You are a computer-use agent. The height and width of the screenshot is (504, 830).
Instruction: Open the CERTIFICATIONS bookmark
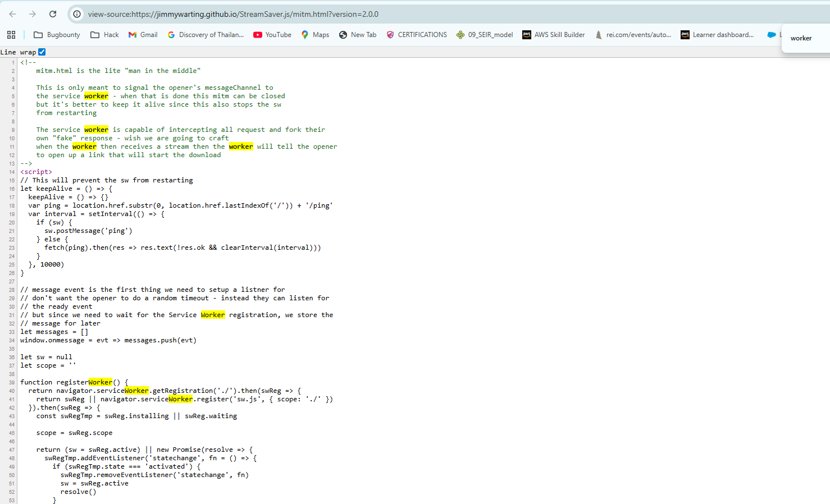click(417, 35)
